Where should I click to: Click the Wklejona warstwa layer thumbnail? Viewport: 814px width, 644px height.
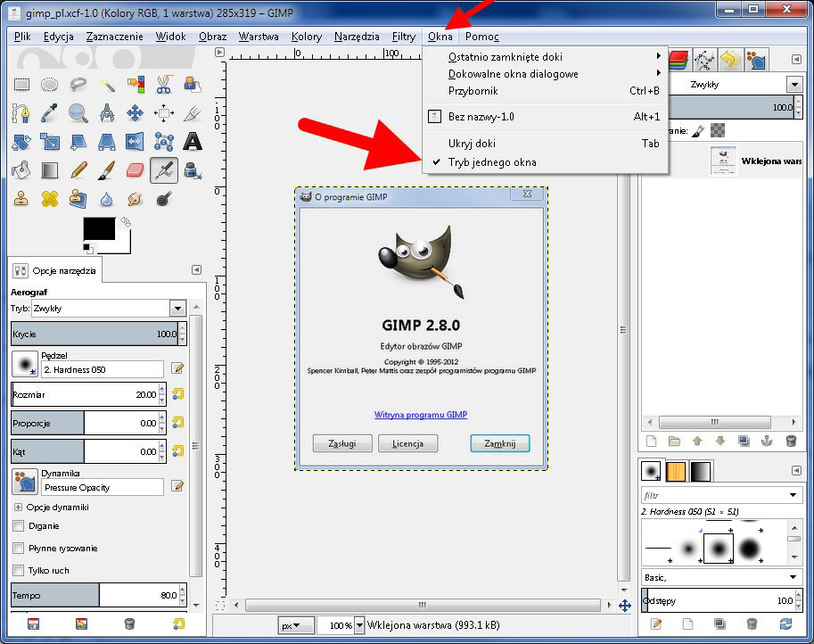click(723, 161)
